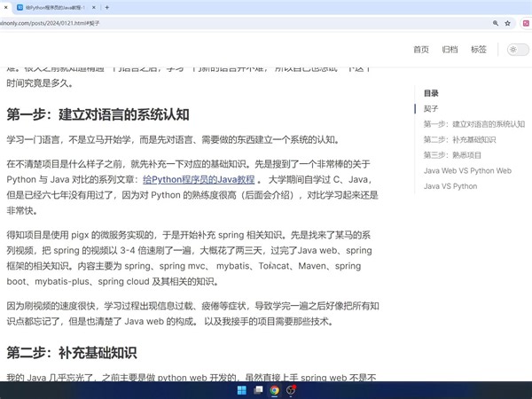Open 归档 archive page
The image size is (532, 399).
pyautogui.click(x=450, y=50)
